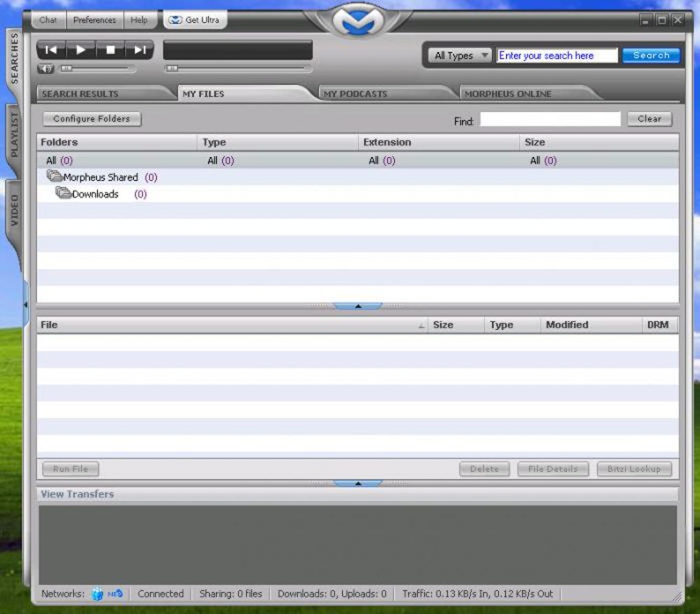Click the File Details button
This screenshot has height=614, width=700.
[552, 469]
